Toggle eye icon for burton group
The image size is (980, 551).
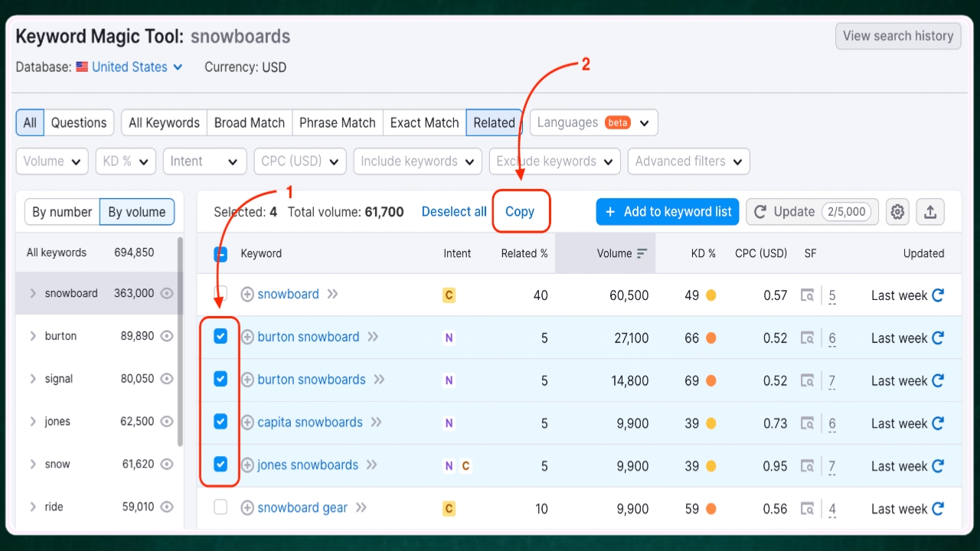[167, 336]
